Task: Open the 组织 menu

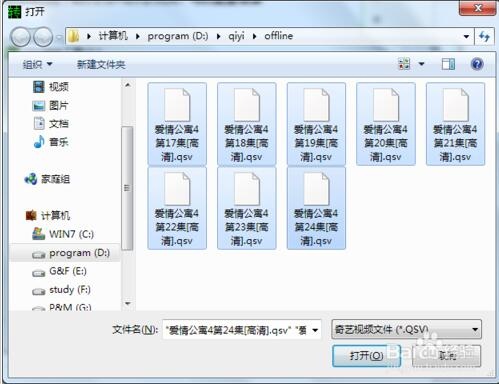Action: coord(37,64)
